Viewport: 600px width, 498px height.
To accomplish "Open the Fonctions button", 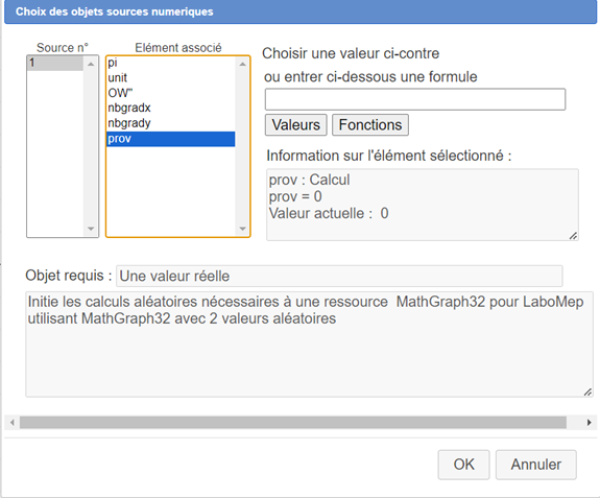I will (370, 125).
